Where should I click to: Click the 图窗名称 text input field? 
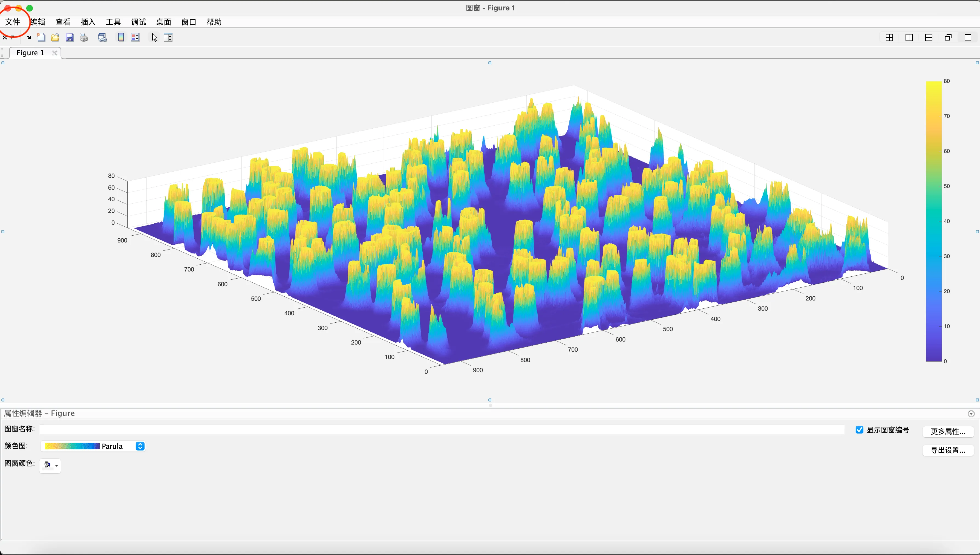442,430
